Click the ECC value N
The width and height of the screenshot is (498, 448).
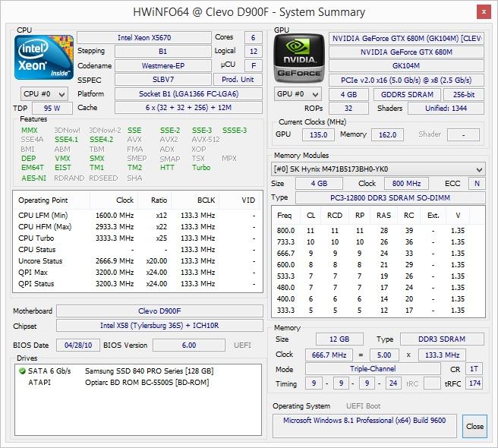(x=477, y=183)
